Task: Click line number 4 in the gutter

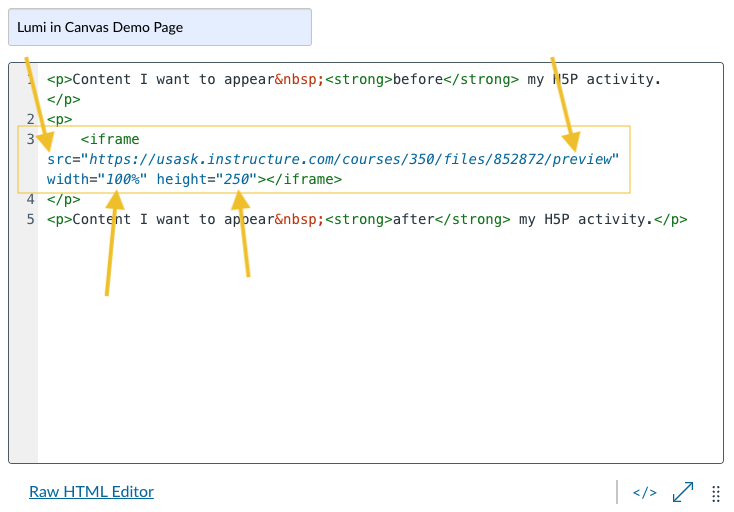Action: pyautogui.click(x=30, y=199)
